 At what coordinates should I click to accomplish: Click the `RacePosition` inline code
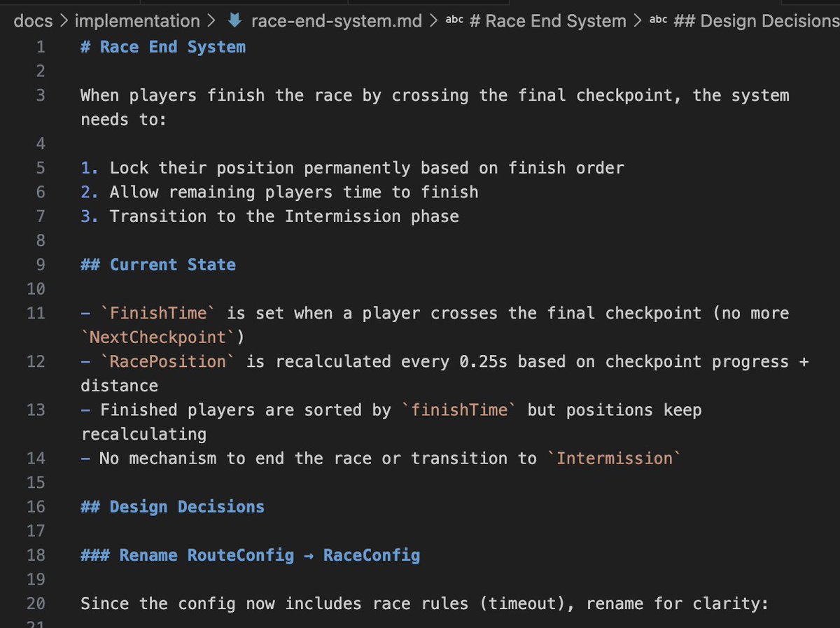point(168,361)
